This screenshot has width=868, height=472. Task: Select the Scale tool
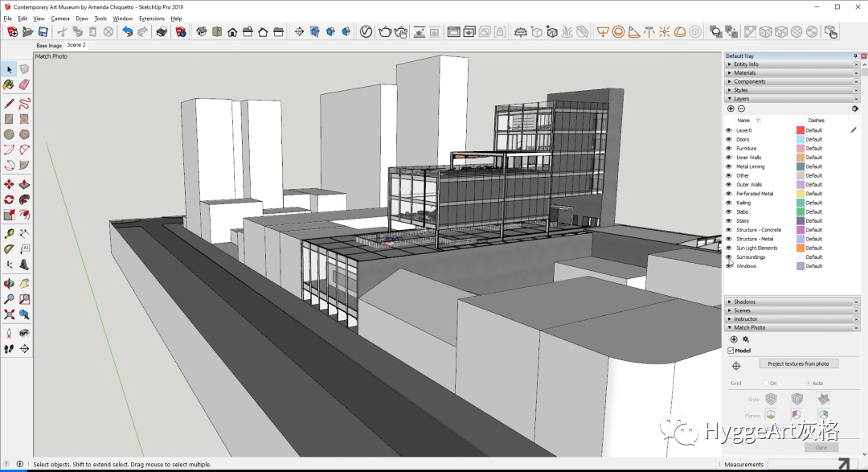[x=9, y=215]
